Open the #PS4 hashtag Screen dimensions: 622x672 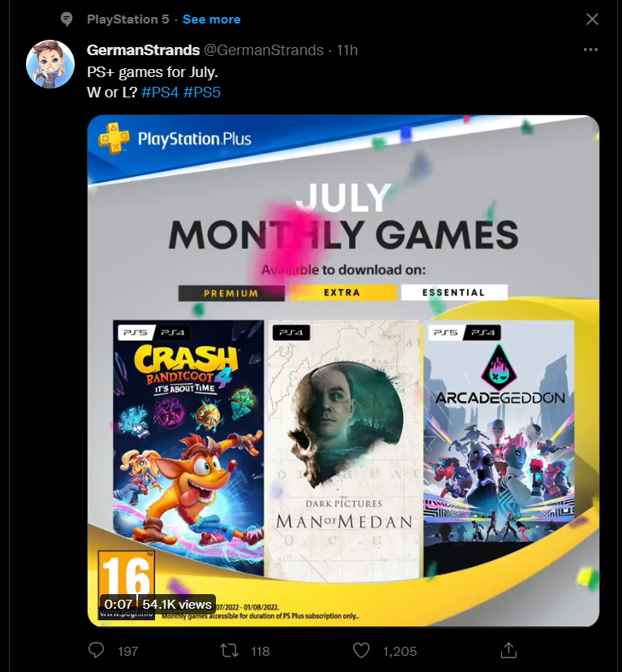click(x=160, y=93)
